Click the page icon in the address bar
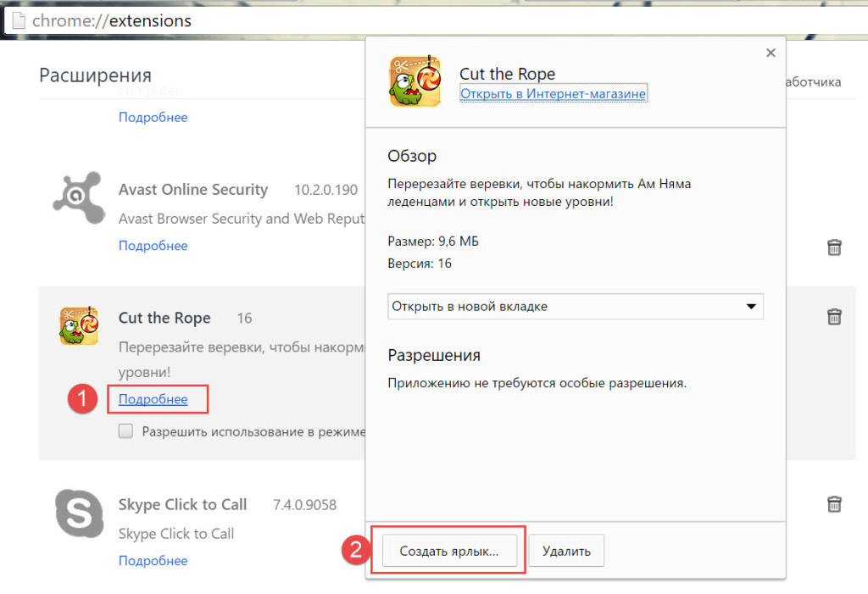 click(x=19, y=21)
